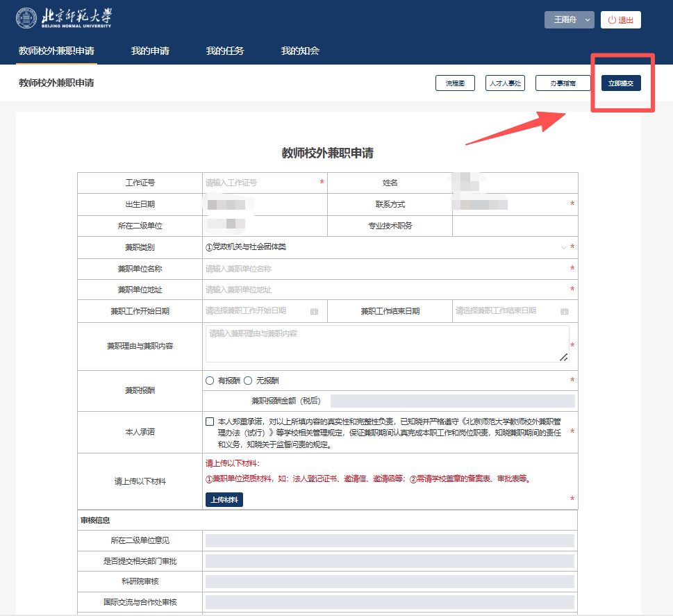Select 无报酬 radio option

pyautogui.click(x=248, y=381)
